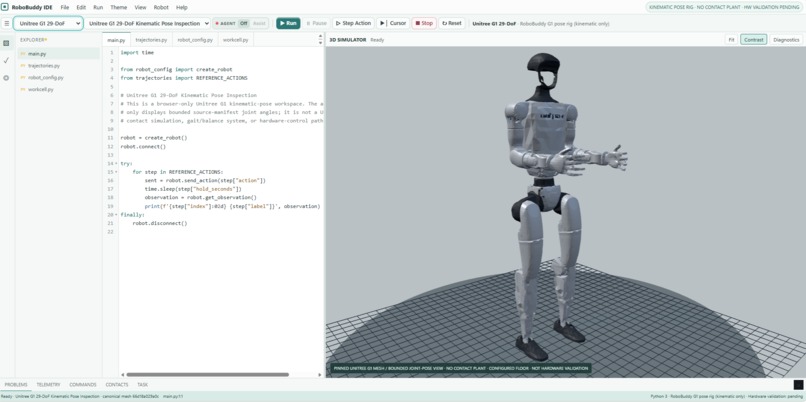Screen dimensions: 806x402
Task: Click the 'robot = create_robot()' code line
Action: click(x=154, y=138)
